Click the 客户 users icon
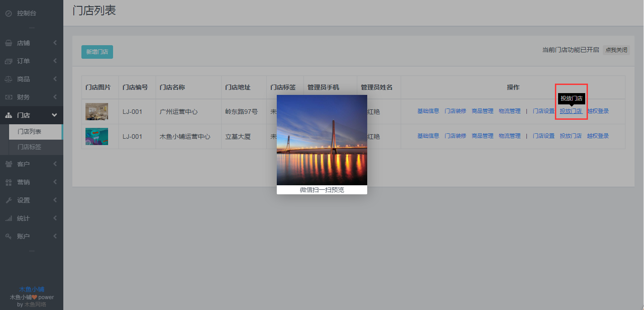644x310 pixels. [x=9, y=164]
